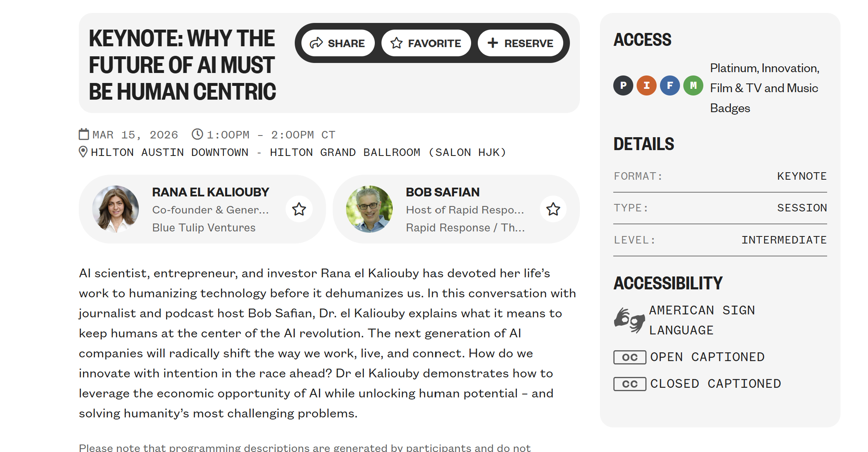868x452 pixels.
Task: Click the location pin icon
Action: coord(83,152)
